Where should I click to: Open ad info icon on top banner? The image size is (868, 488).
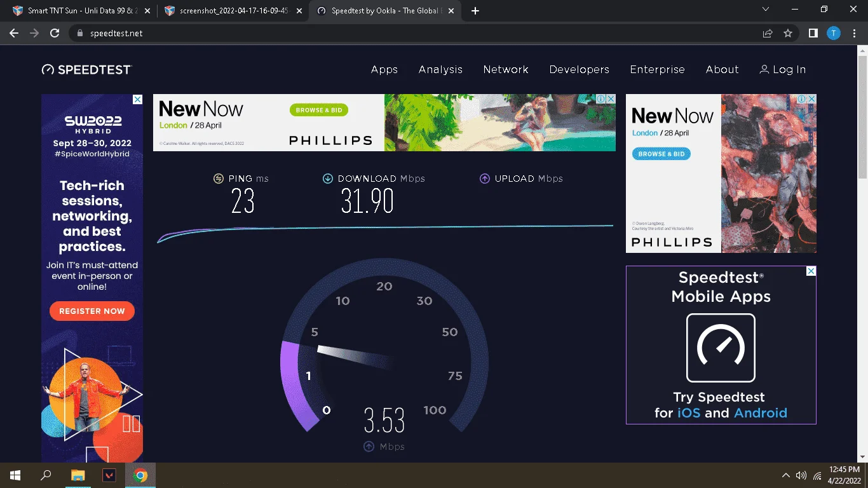(x=600, y=99)
